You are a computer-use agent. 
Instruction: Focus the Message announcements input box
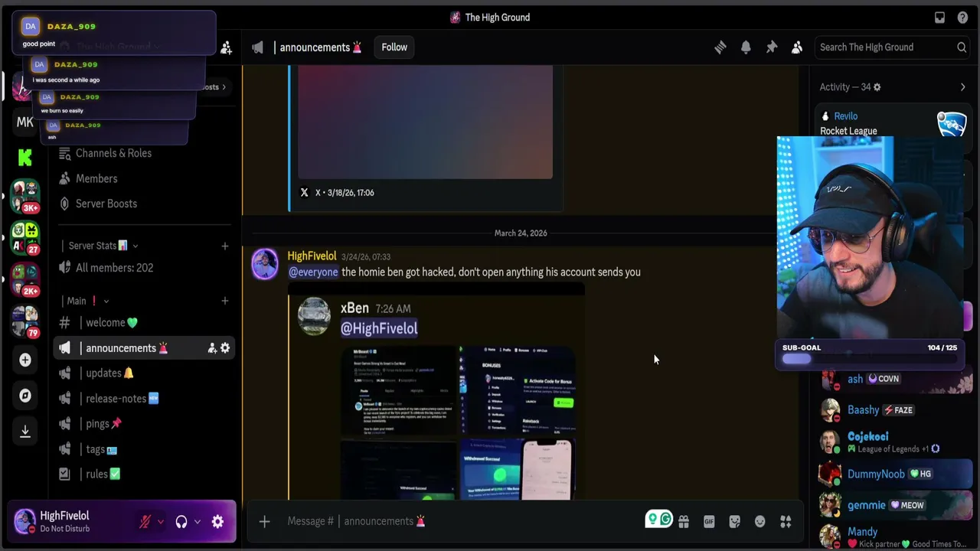point(459,521)
